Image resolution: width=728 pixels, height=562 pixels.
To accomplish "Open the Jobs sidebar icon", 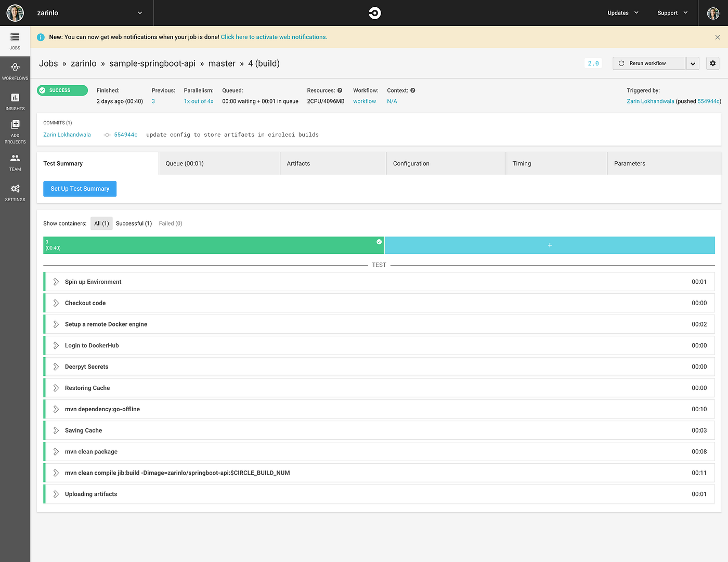I will click(15, 41).
